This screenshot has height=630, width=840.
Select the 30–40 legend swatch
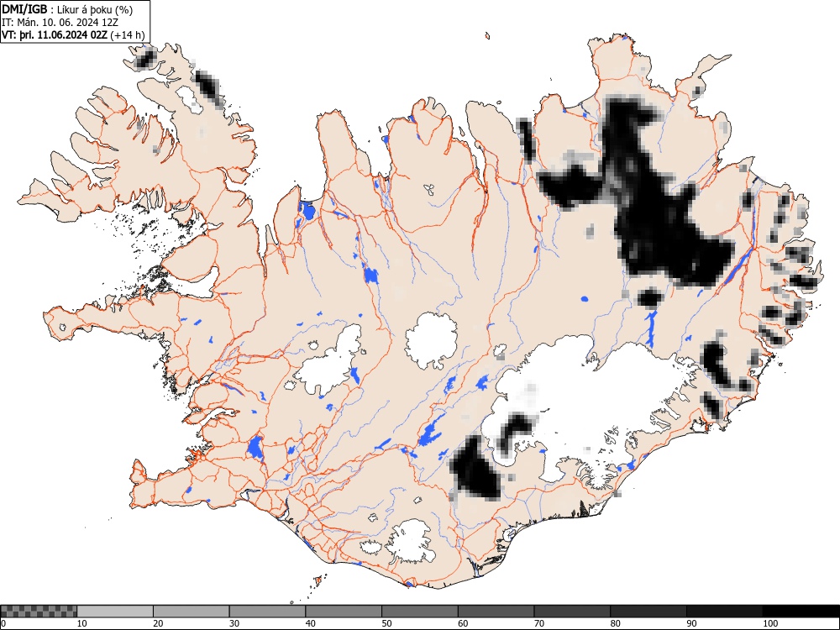tap(267, 612)
